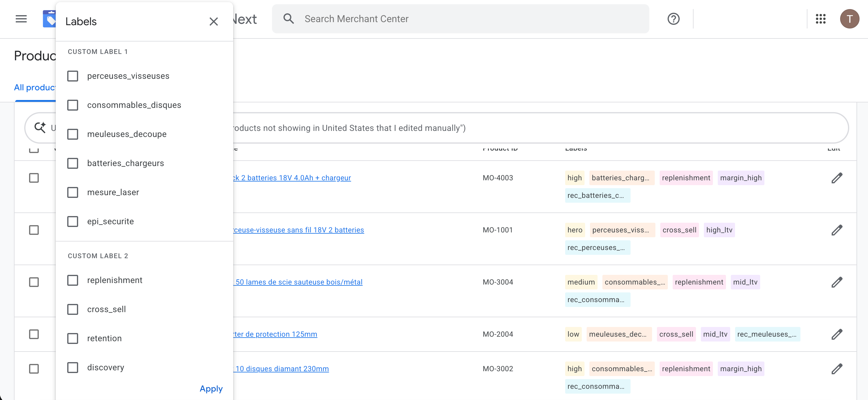Viewport: 868px width, 400px height.
Task: Select the row checkbox for MO-1001
Action: (34, 230)
